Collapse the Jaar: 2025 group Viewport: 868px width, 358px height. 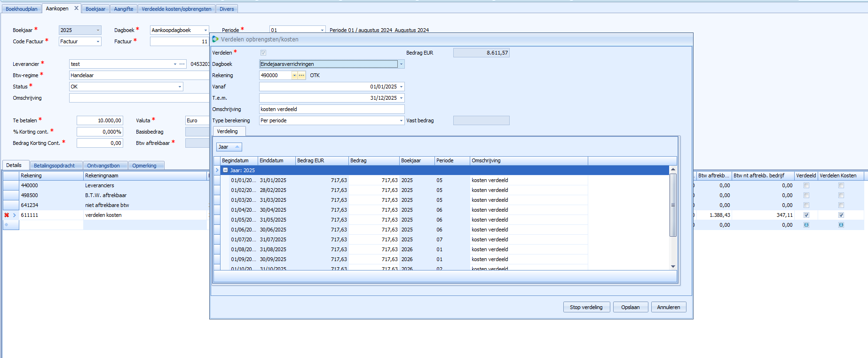tap(225, 170)
